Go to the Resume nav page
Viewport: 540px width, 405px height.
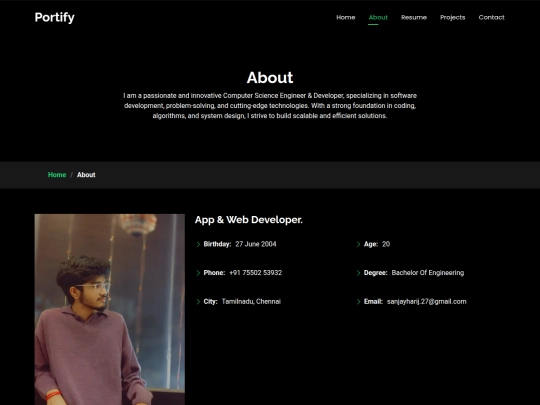click(x=414, y=17)
